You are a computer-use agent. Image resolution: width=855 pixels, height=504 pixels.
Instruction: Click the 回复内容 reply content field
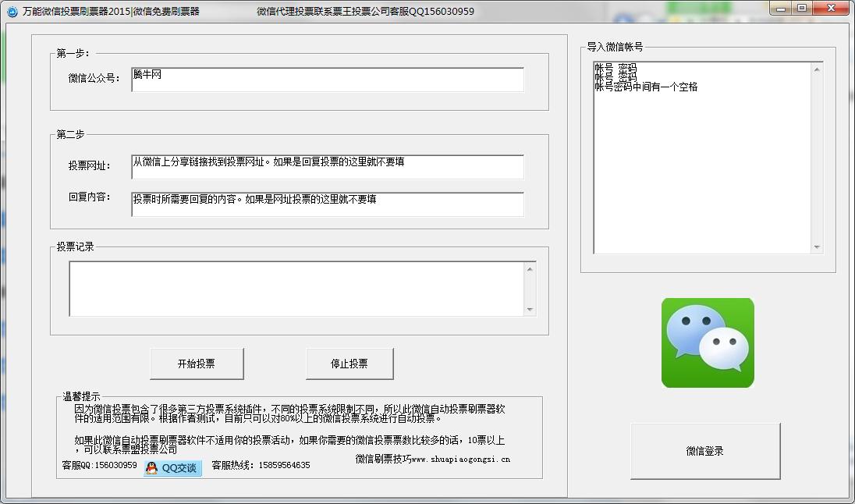click(327, 204)
